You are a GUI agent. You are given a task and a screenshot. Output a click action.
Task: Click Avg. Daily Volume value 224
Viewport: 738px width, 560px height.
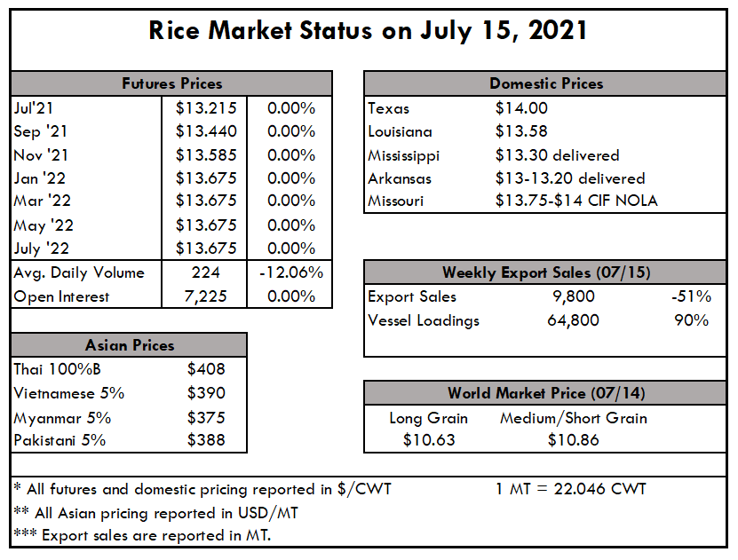click(x=205, y=272)
